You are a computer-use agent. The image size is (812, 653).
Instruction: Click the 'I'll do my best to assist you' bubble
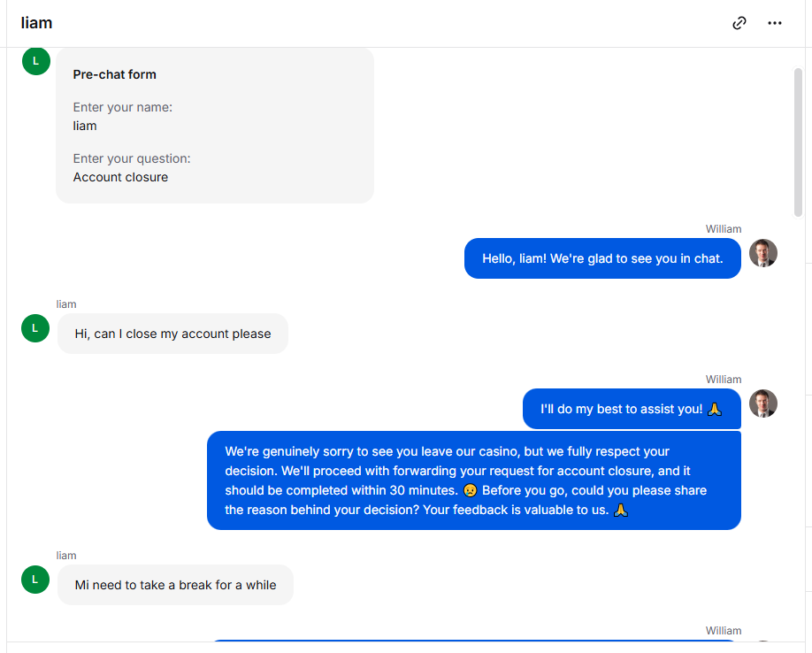tap(632, 409)
